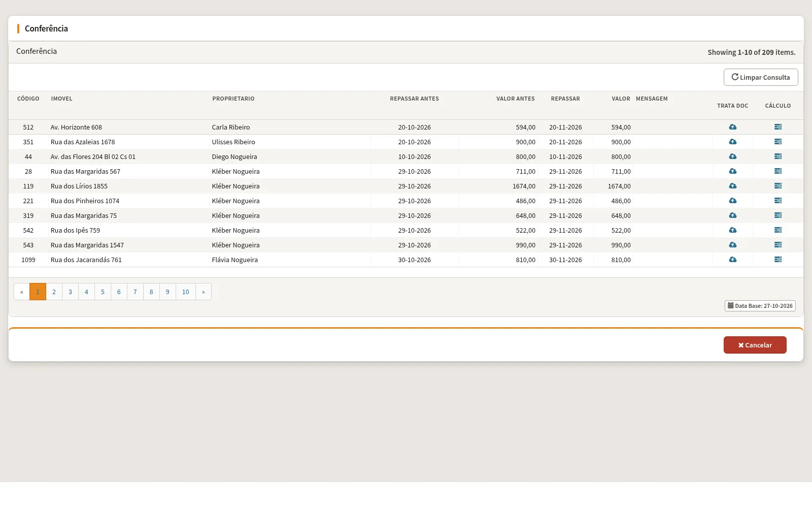Click the Limpar Consulta button

click(761, 77)
